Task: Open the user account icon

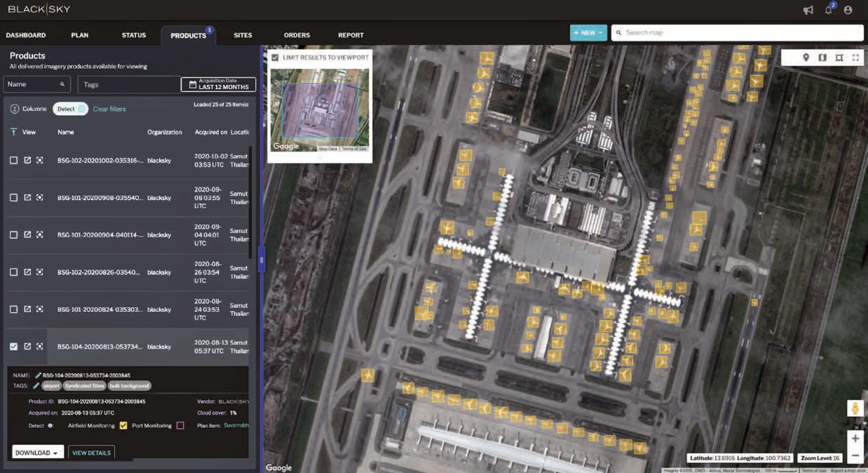Action: point(848,10)
